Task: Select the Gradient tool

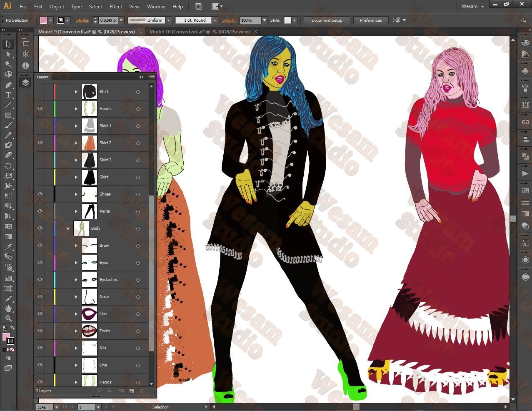Action: tap(8, 237)
